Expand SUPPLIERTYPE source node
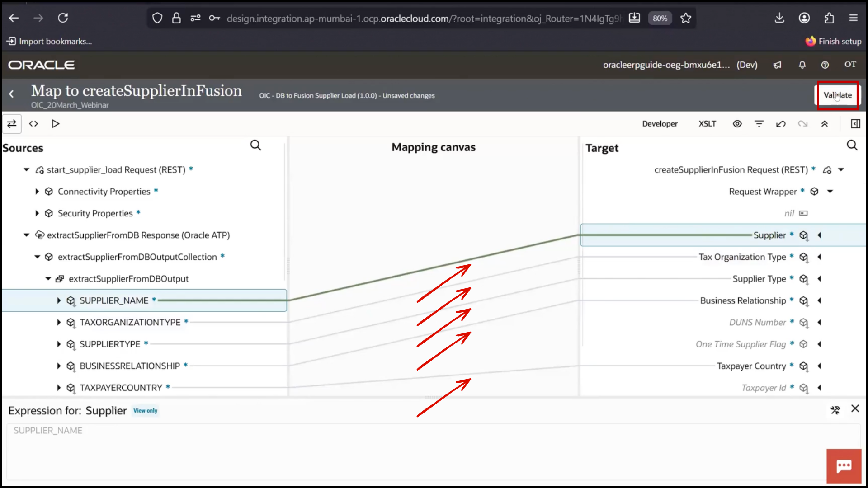The height and width of the screenshot is (488, 868). point(59,344)
